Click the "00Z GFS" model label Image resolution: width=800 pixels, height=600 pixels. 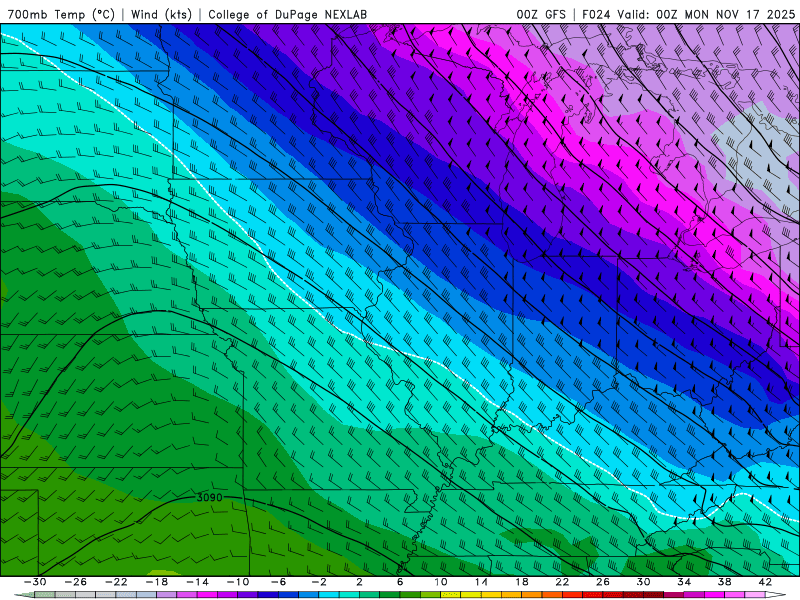pyautogui.click(x=541, y=15)
